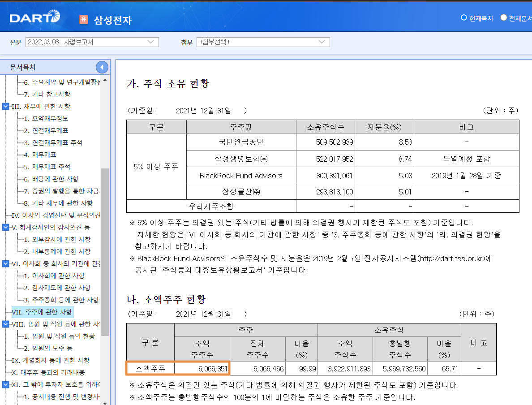
Task: Click the 298,818,100 shares value
Action: coord(335,192)
